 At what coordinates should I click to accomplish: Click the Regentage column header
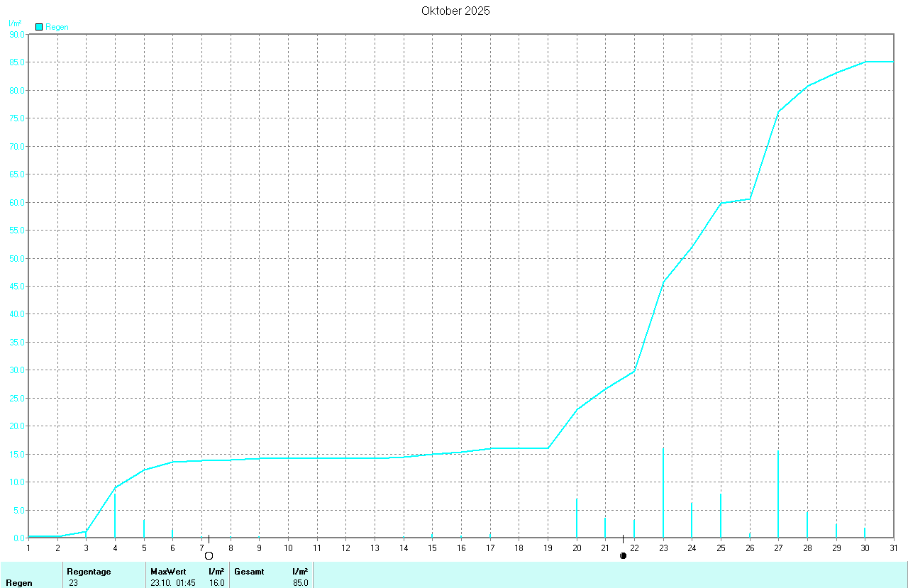pos(89,571)
